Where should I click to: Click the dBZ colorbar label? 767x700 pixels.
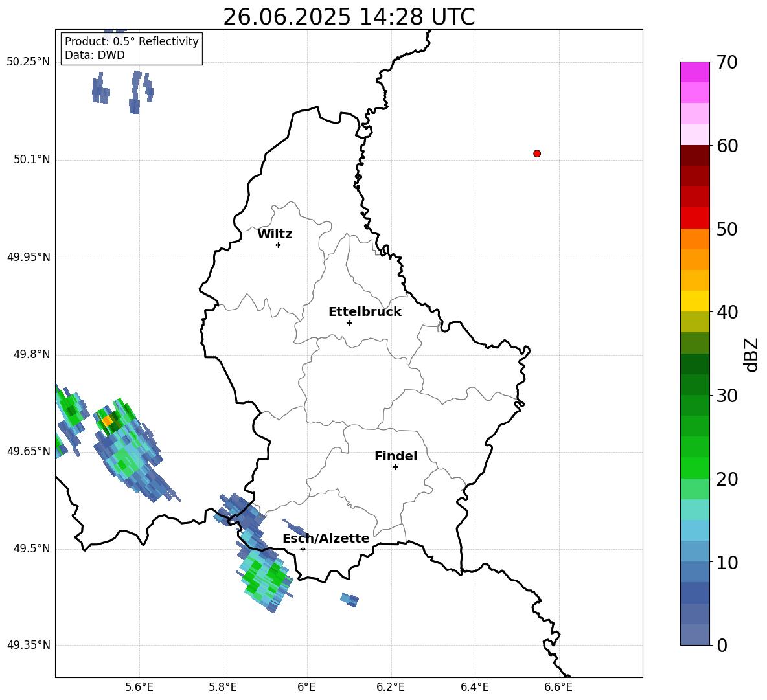pyautogui.click(x=750, y=354)
